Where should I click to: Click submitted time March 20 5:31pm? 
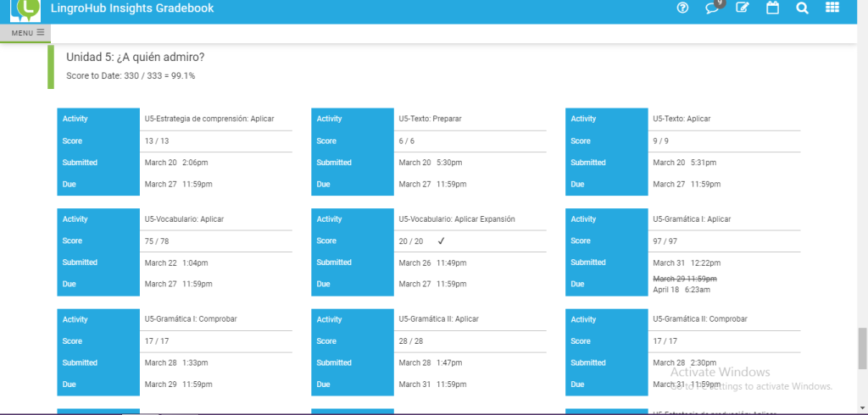click(684, 163)
